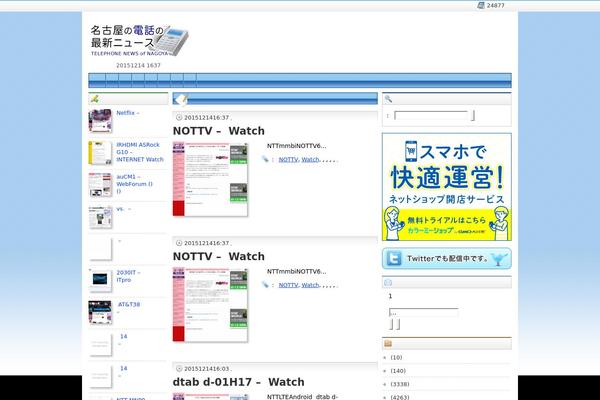Click the notepad icon in center column header
Screen dimensions: 600x400
pos(180,99)
